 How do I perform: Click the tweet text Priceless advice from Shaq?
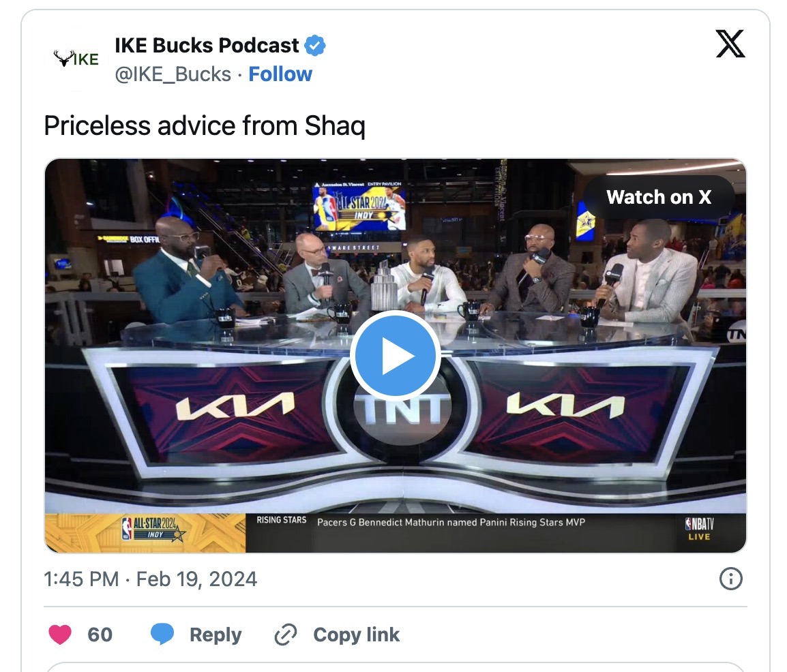pos(205,125)
